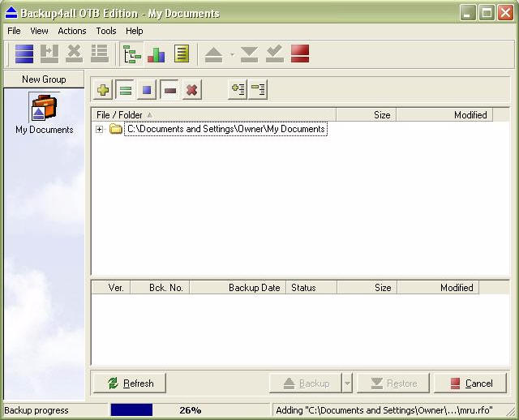
Task: Click the red cancel toolbar icon
Action: coord(300,54)
